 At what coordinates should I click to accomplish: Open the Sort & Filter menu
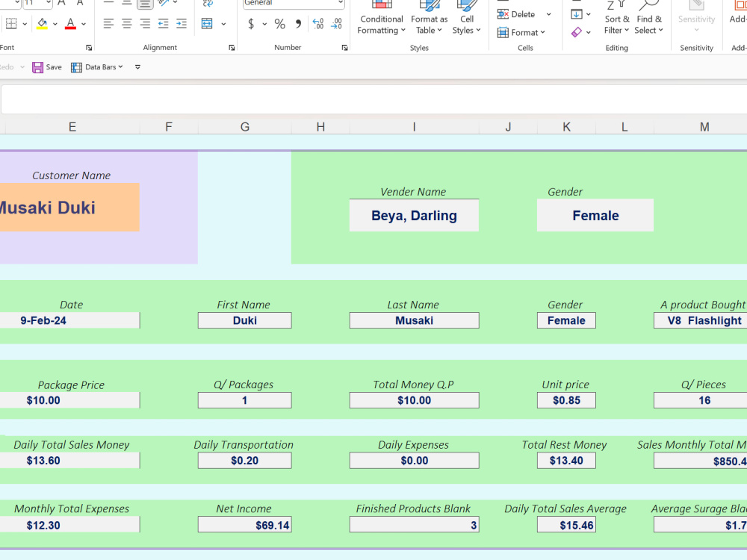click(x=617, y=19)
